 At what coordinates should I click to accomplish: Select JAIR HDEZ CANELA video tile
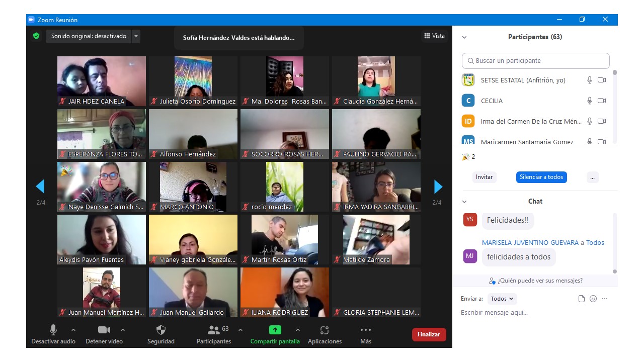(x=102, y=81)
